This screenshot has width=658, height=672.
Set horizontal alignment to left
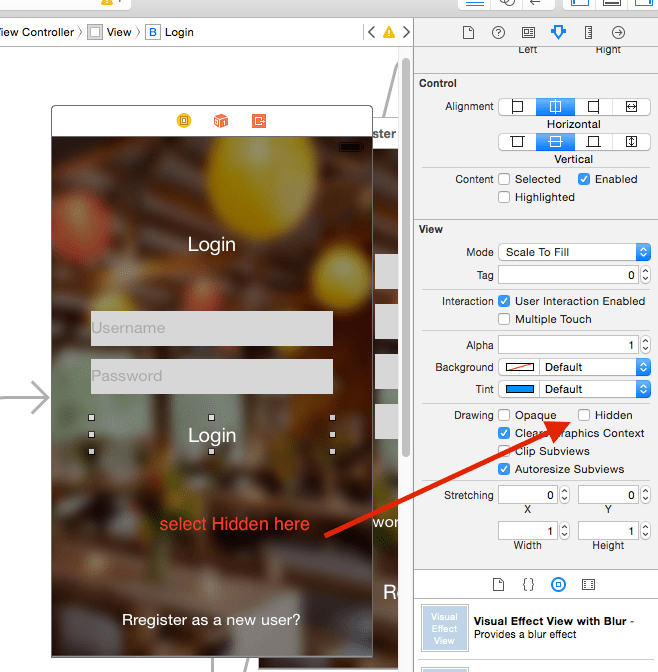[517, 106]
